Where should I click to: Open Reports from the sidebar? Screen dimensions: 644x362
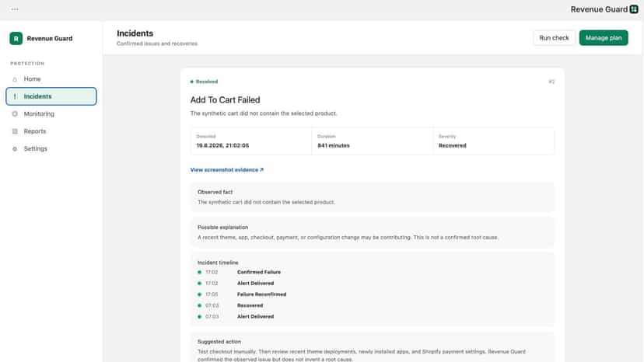coord(51,131)
